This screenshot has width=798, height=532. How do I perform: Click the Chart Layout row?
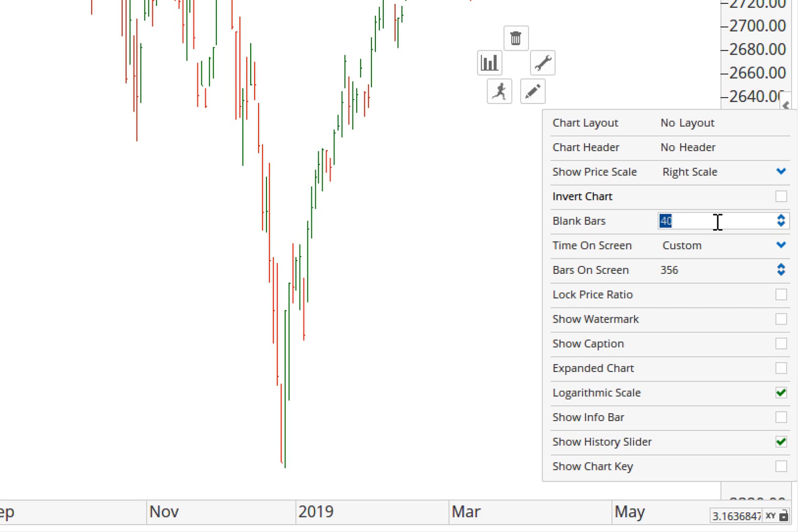point(670,123)
